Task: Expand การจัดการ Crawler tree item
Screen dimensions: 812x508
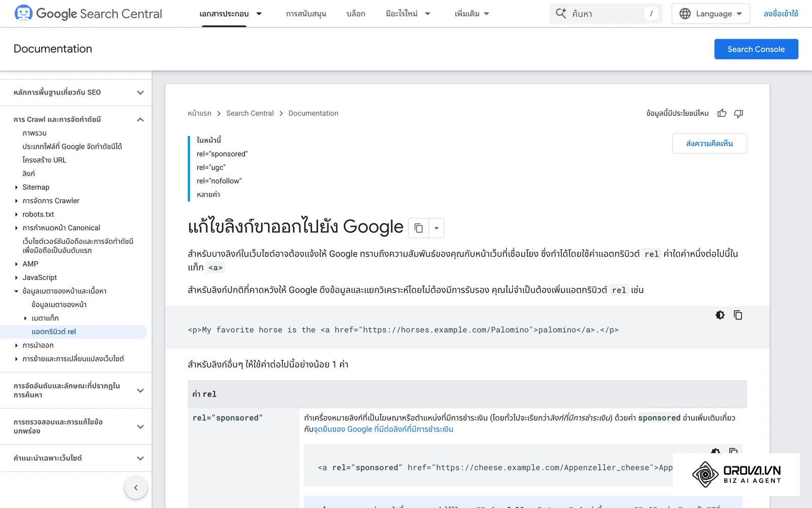Action: (16, 201)
